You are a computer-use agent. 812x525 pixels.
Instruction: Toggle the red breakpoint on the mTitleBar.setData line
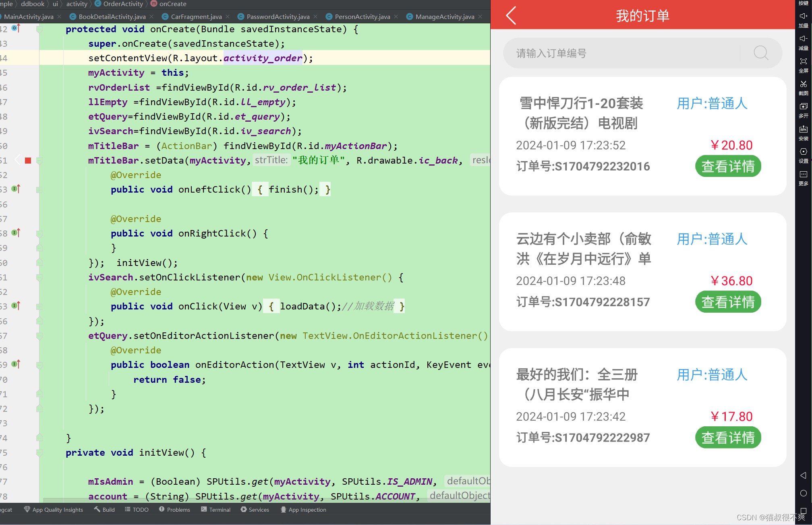[28, 160]
